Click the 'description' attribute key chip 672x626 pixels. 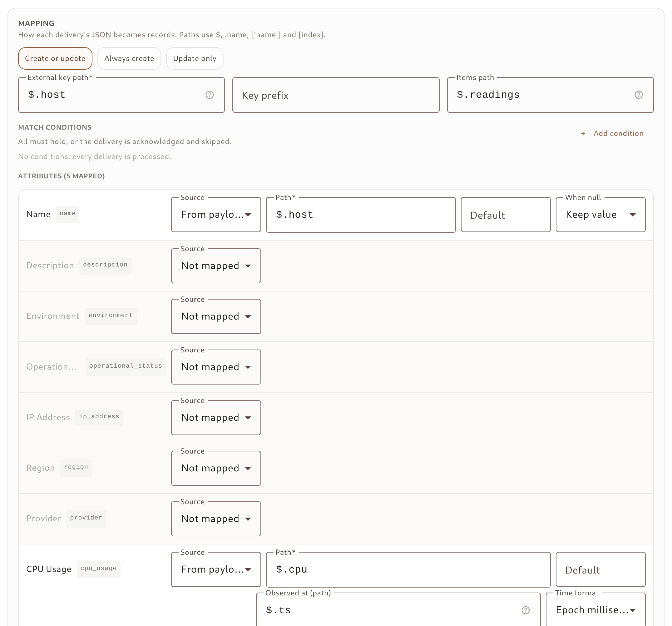click(106, 265)
